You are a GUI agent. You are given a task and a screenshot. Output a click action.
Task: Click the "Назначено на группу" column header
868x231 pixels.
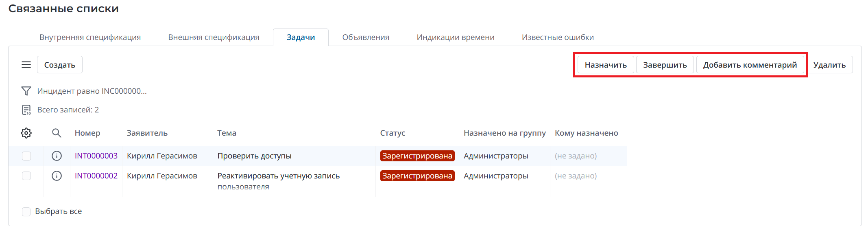pyautogui.click(x=505, y=133)
